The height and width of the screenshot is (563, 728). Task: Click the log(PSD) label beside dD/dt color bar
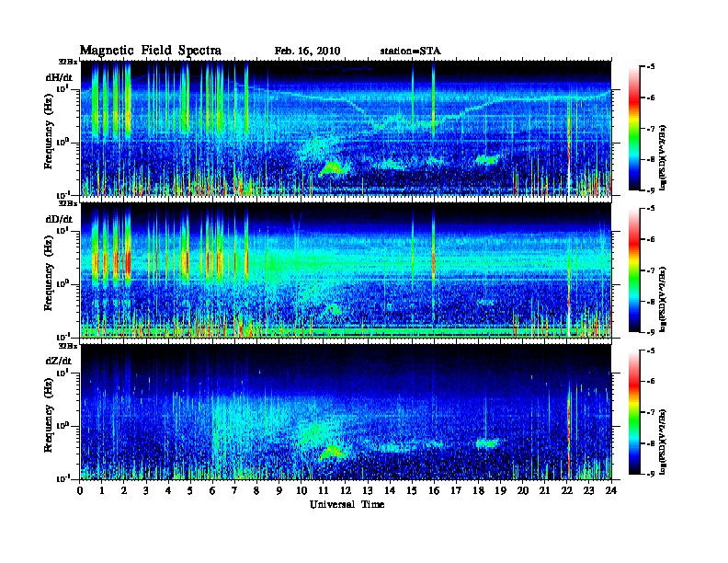point(663,299)
